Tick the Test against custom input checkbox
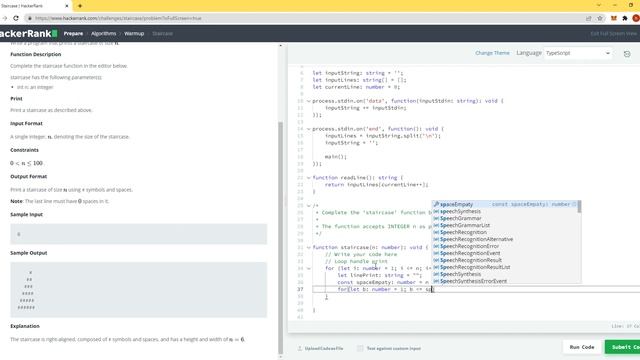Screen dimensions: 640x360 360,348
